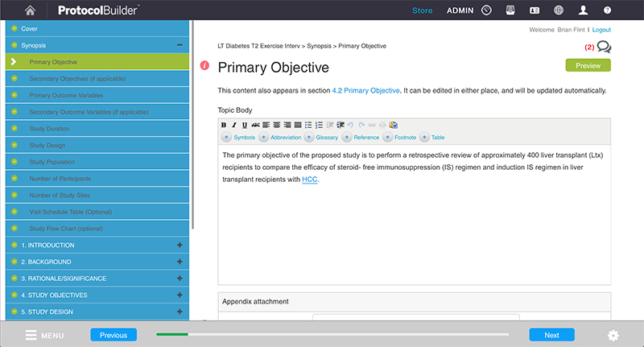644x347 pixels.
Task: Show the red info icon beside title
Action: (x=204, y=65)
